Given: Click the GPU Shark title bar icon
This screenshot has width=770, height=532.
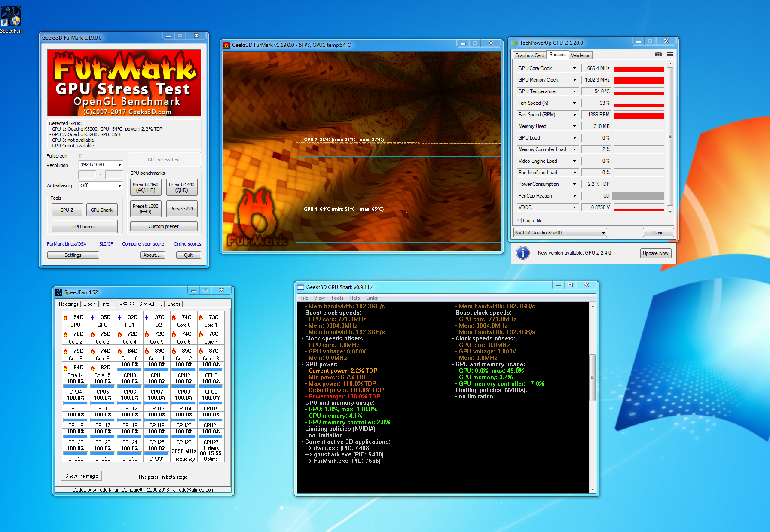Looking at the screenshot, I should pyautogui.click(x=301, y=287).
